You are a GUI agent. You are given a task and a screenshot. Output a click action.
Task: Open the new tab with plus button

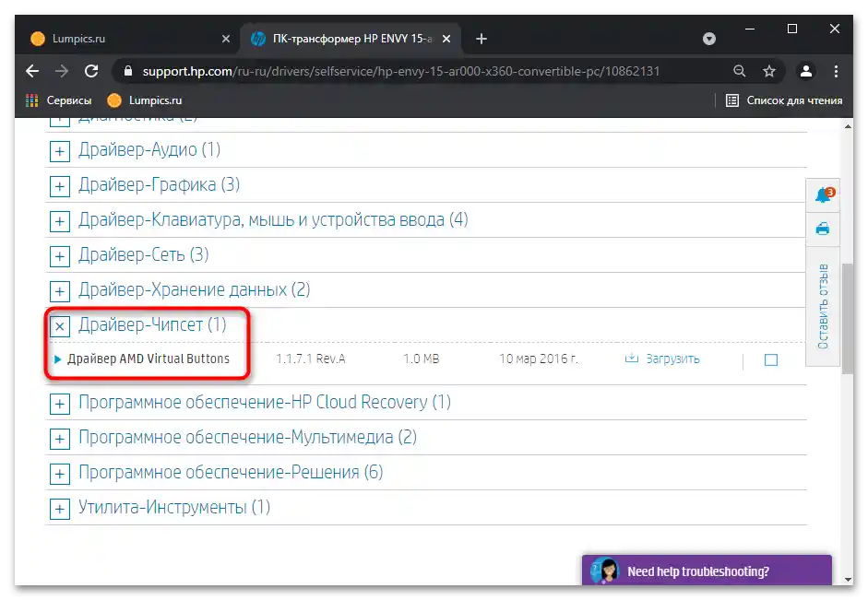coord(482,39)
